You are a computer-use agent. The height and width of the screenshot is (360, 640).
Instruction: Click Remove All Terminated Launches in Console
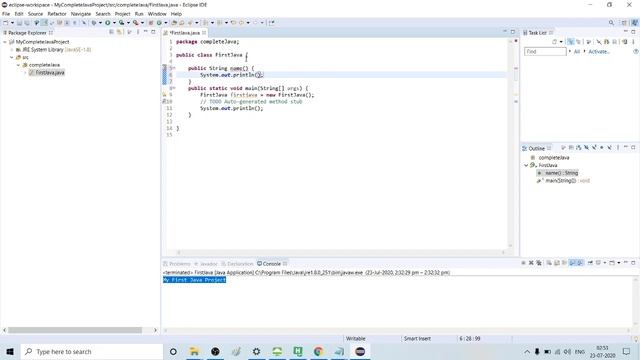[539, 263]
